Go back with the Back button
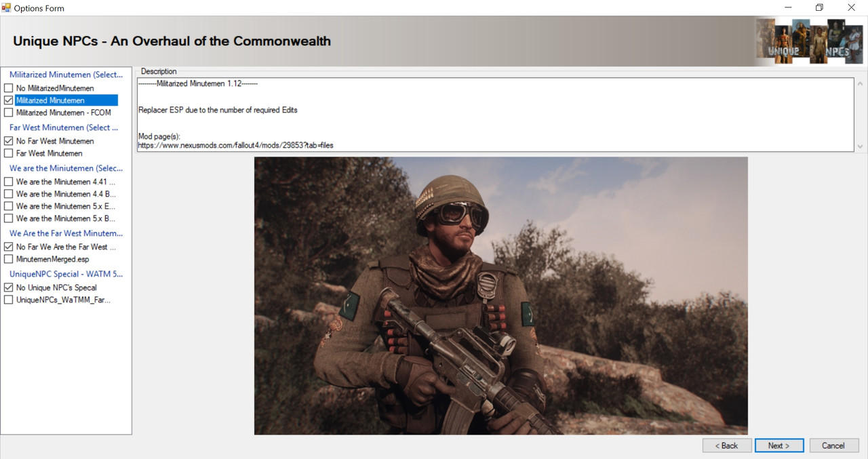 click(727, 445)
